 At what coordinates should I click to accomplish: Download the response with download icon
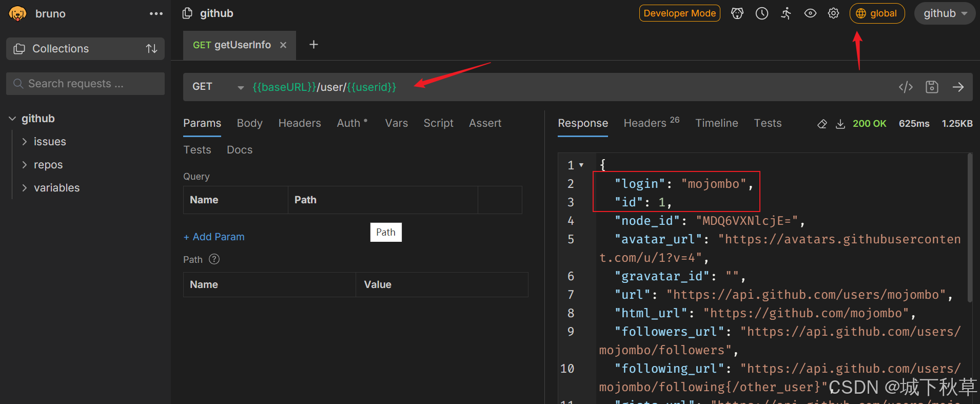click(x=840, y=124)
